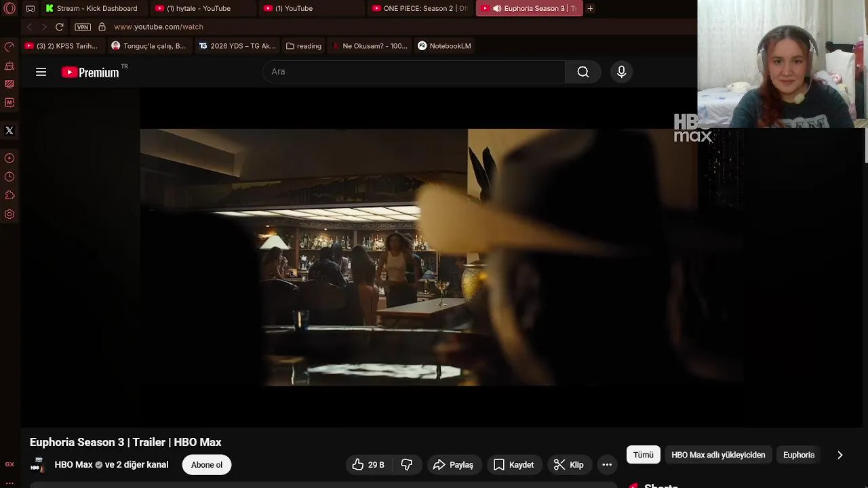Image resolution: width=868 pixels, height=488 pixels.
Task: Open the M-labeled sidebar panel icon
Action: pyautogui.click(x=9, y=102)
